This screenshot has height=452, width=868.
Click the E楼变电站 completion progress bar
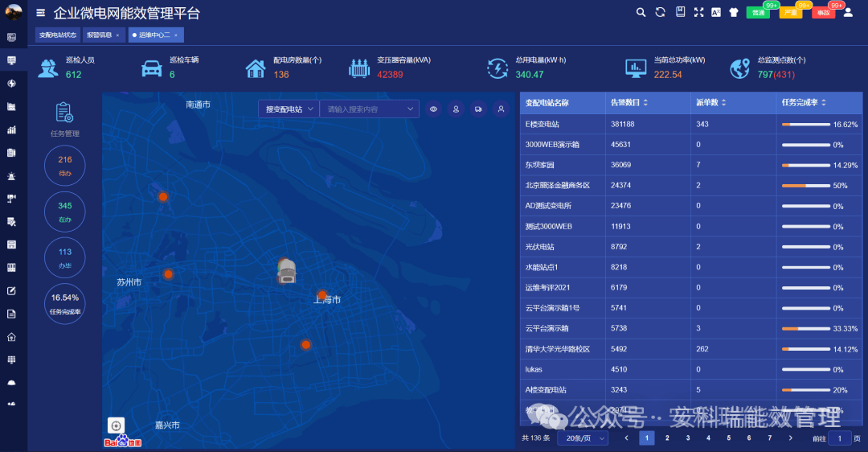(x=805, y=125)
